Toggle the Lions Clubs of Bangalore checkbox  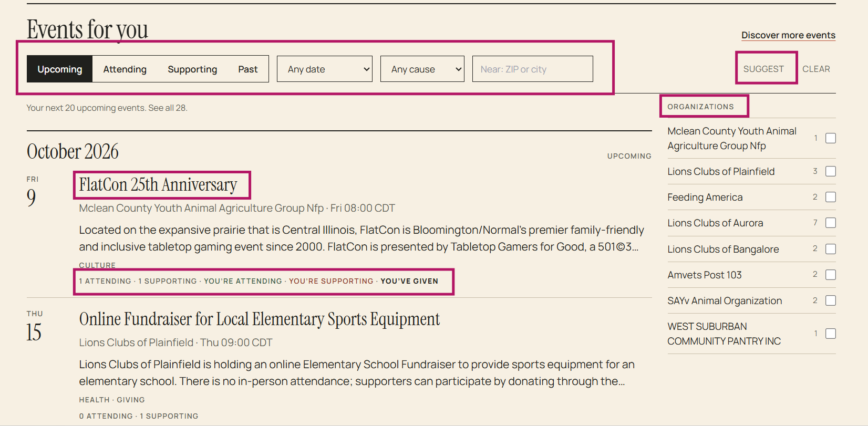point(831,249)
